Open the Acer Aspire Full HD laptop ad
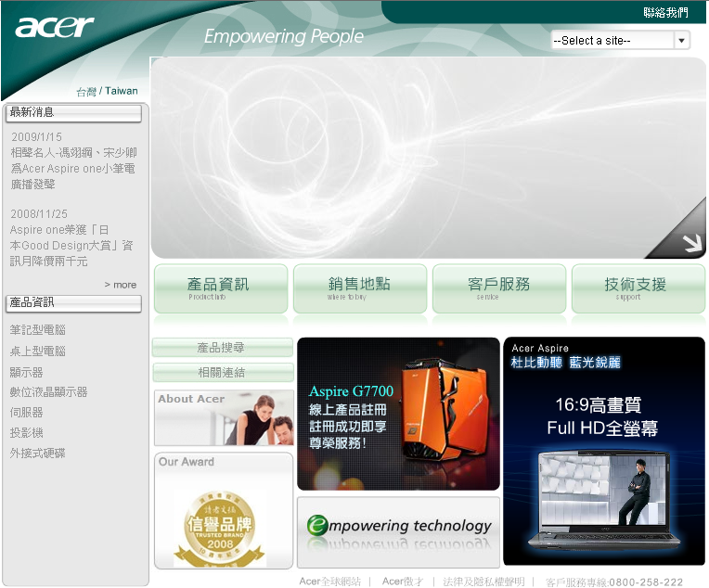The image size is (709, 588). [x=604, y=451]
